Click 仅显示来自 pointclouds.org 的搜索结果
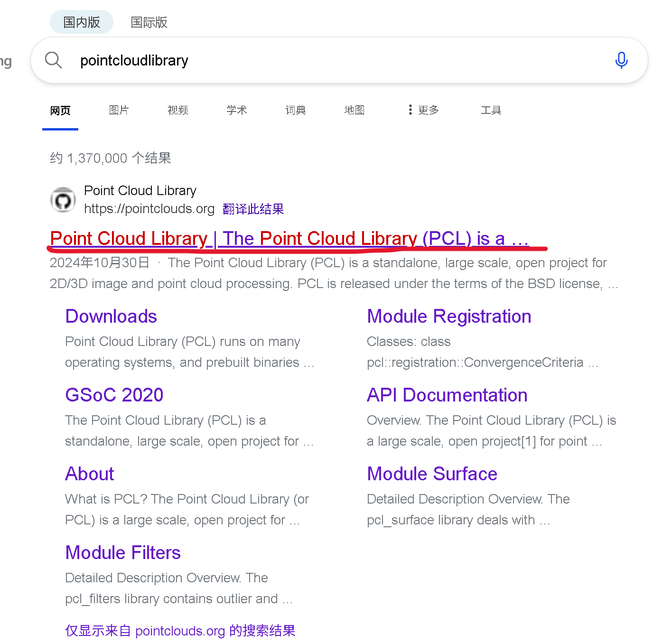This screenshot has width=653, height=644. point(180,631)
